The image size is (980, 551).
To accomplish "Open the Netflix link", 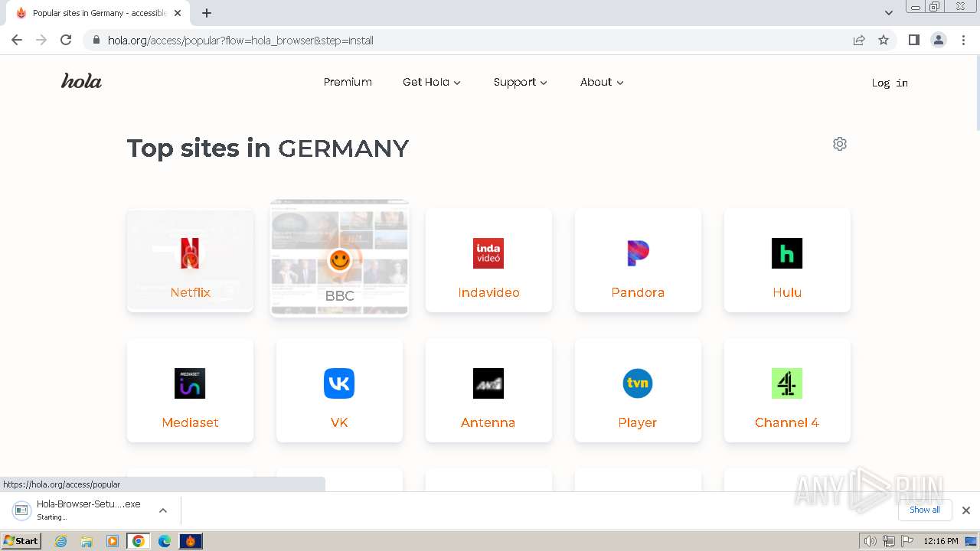I will click(x=190, y=292).
